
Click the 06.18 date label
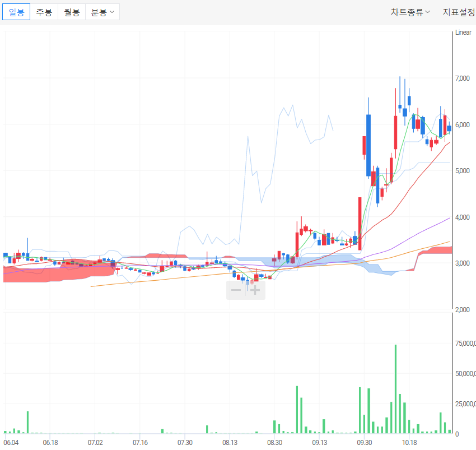pyautogui.click(x=50, y=442)
